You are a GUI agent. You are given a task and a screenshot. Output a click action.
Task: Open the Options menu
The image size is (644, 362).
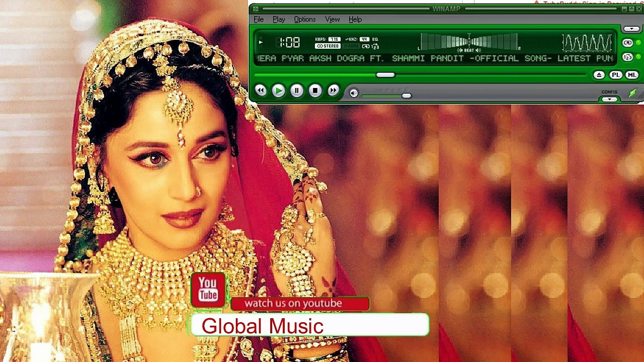click(305, 19)
